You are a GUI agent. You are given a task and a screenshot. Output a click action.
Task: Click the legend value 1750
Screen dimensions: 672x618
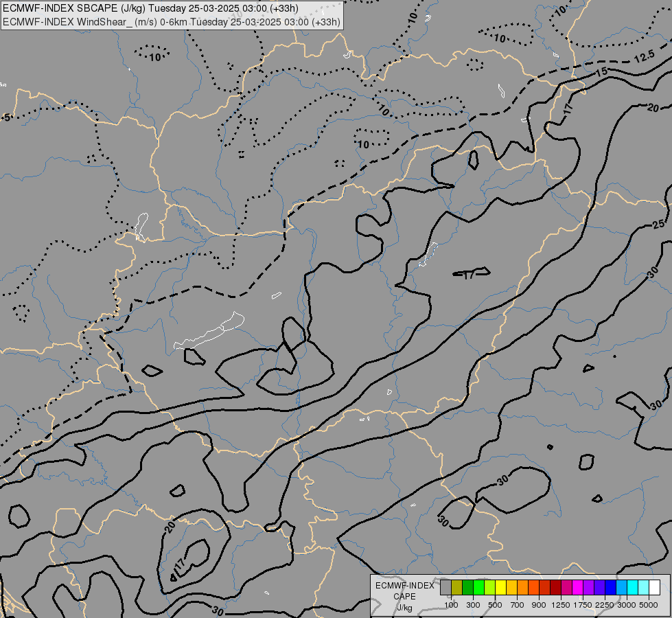(x=583, y=605)
